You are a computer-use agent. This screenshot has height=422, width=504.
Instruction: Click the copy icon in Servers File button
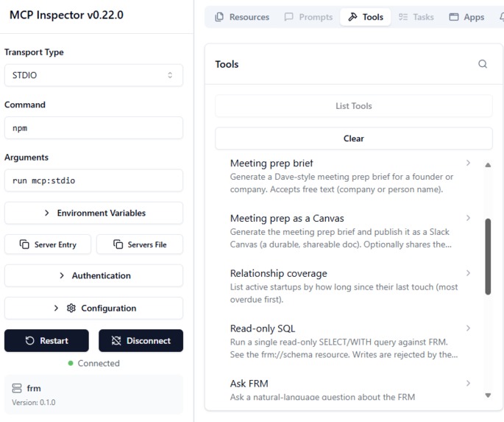click(118, 245)
